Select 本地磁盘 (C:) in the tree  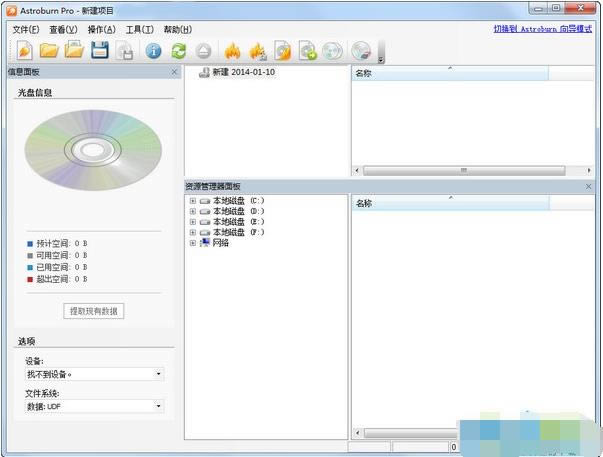tap(238, 201)
